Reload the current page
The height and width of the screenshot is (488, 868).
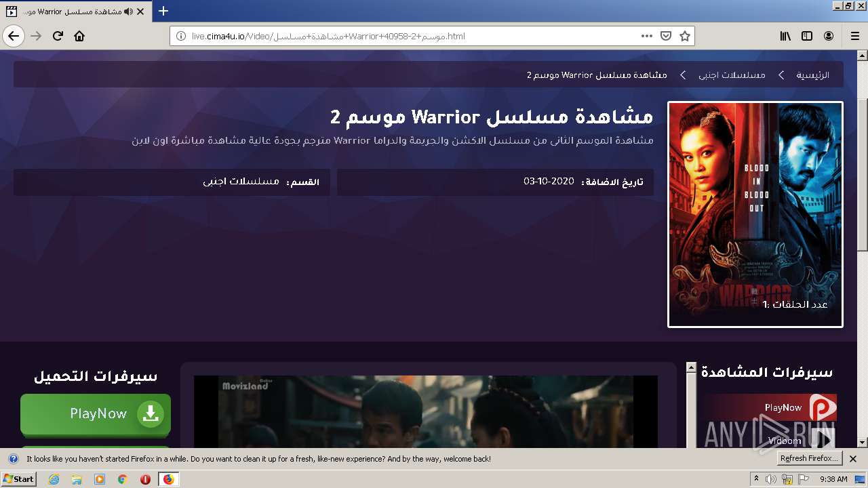coord(58,36)
